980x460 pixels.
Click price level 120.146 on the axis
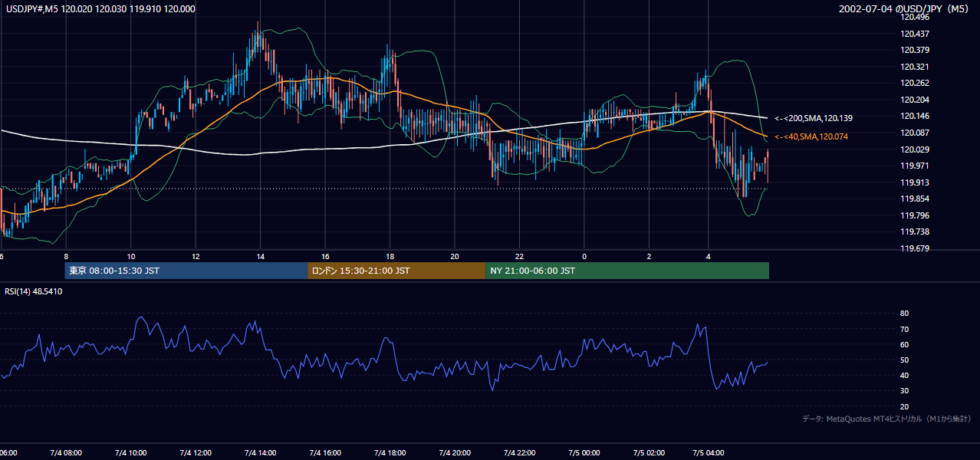click(915, 116)
